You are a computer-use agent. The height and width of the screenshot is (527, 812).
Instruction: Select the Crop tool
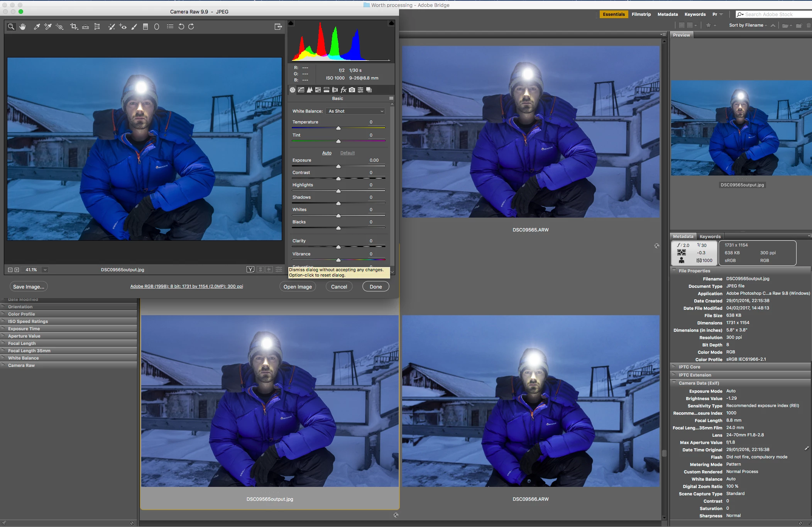coord(73,27)
